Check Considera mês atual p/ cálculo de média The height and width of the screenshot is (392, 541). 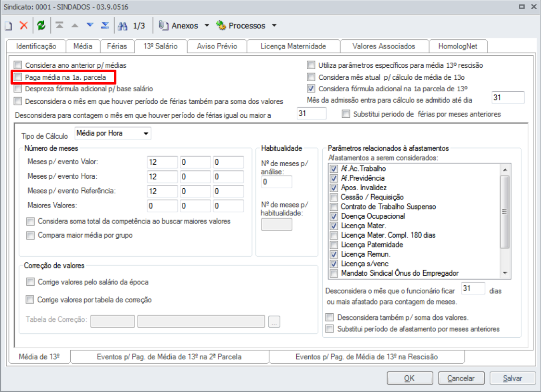tap(311, 77)
